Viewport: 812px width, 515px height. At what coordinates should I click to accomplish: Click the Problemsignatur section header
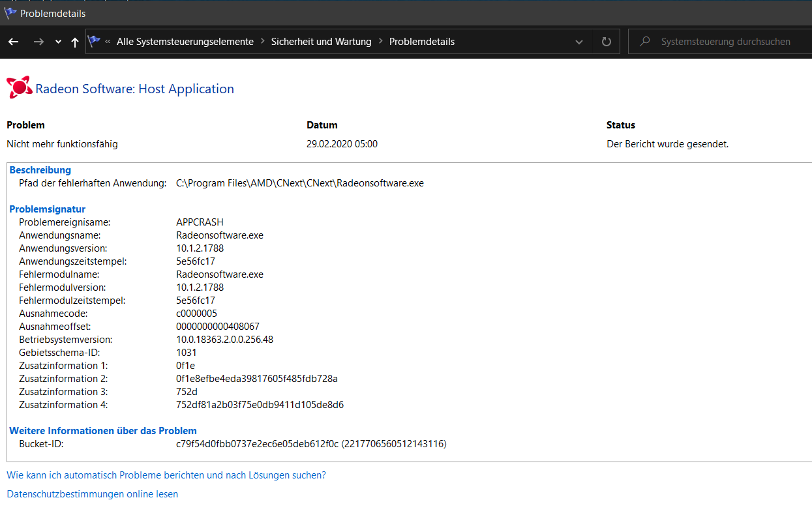click(x=48, y=209)
